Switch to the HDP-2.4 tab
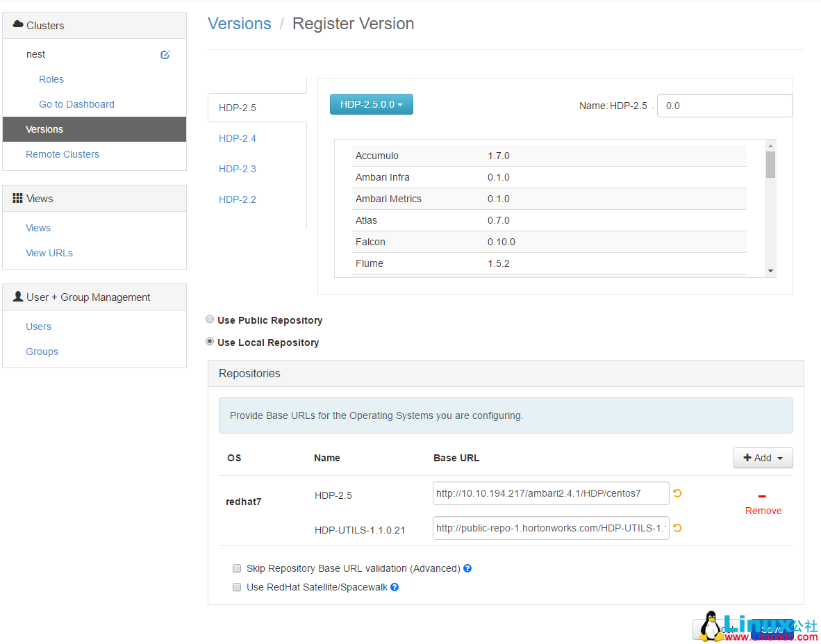 tap(238, 138)
